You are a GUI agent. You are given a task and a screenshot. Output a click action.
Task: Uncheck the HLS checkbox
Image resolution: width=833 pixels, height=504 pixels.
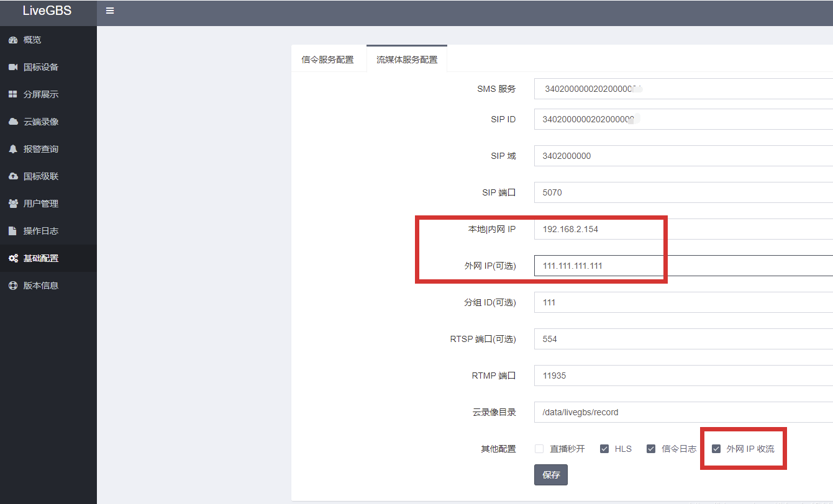pyautogui.click(x=604, y=449)
